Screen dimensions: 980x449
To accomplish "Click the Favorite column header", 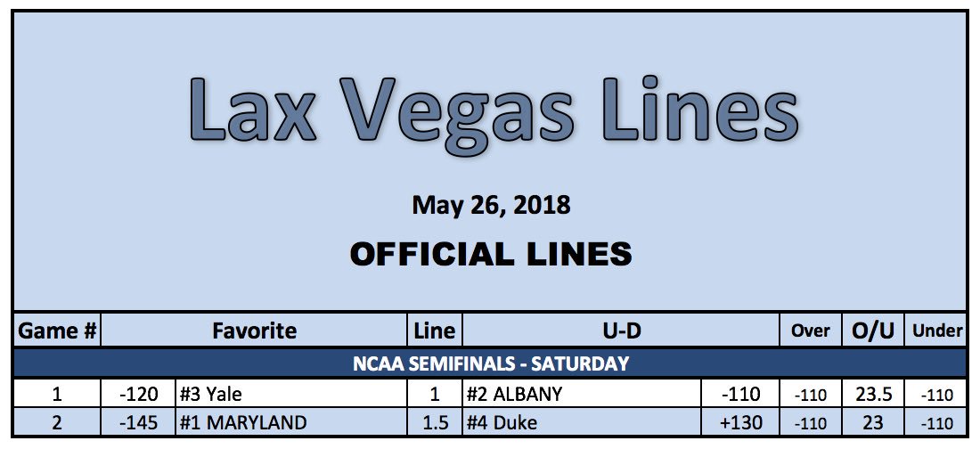I will tap(254, 331).
